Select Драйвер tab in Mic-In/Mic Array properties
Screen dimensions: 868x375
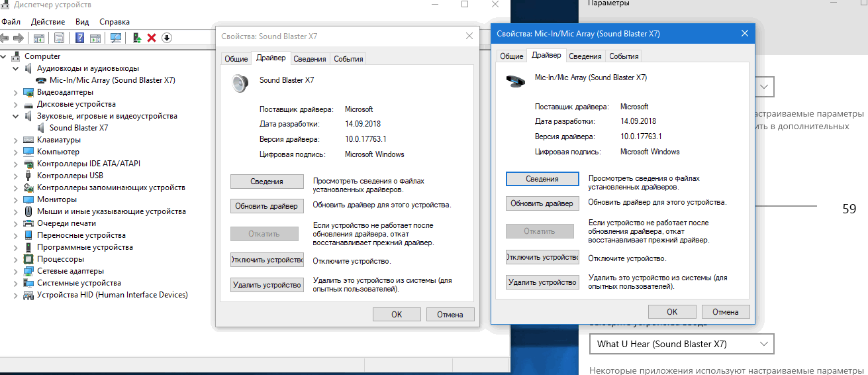[x=546, y=56]
